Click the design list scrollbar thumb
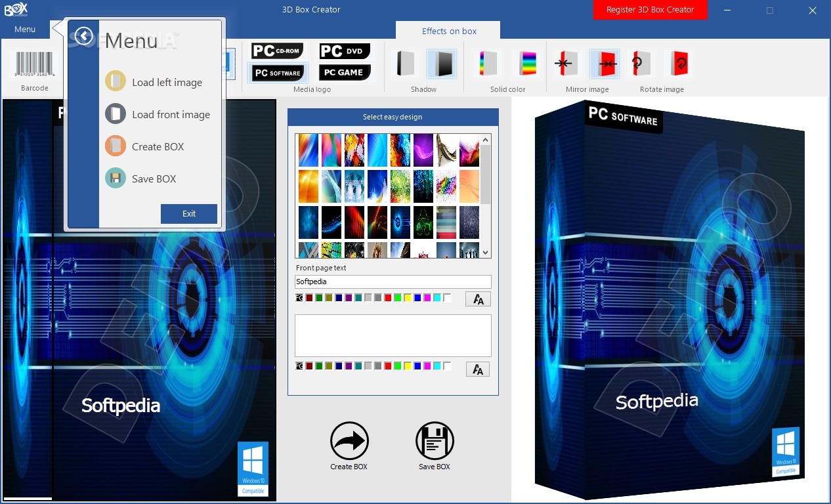 click(486, 175)
